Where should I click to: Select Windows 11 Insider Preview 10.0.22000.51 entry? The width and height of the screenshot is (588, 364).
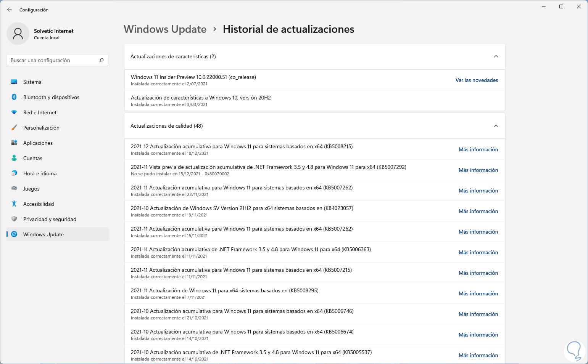[x=315, y=80]
